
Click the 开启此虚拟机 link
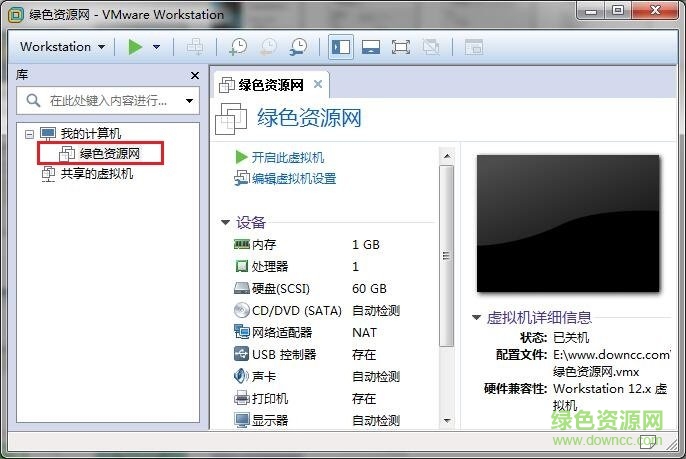pyautogui.click(x=287, y=158)
